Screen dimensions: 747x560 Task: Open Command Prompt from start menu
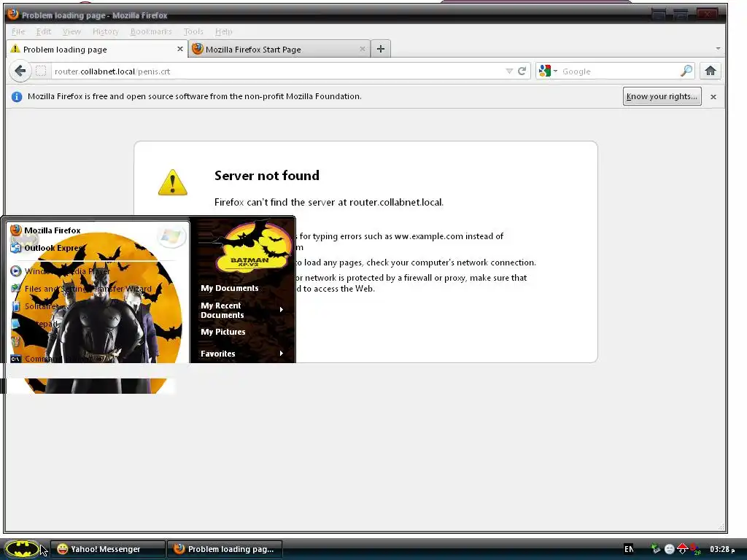50,359
